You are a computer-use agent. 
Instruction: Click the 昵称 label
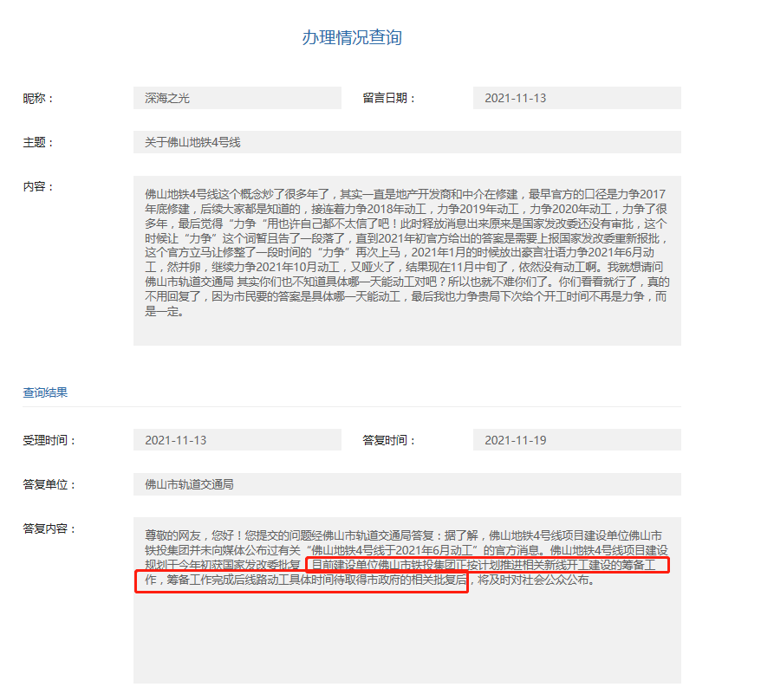point(38,98)
